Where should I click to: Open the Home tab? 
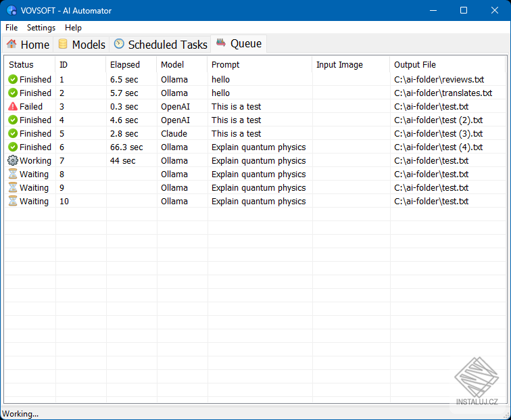pos(28,45)
